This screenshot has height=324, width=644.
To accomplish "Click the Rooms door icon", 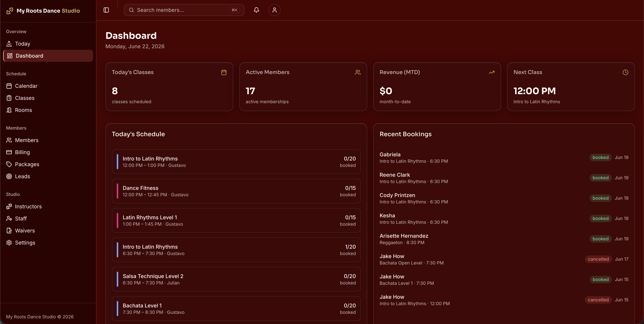I will 9,110.
